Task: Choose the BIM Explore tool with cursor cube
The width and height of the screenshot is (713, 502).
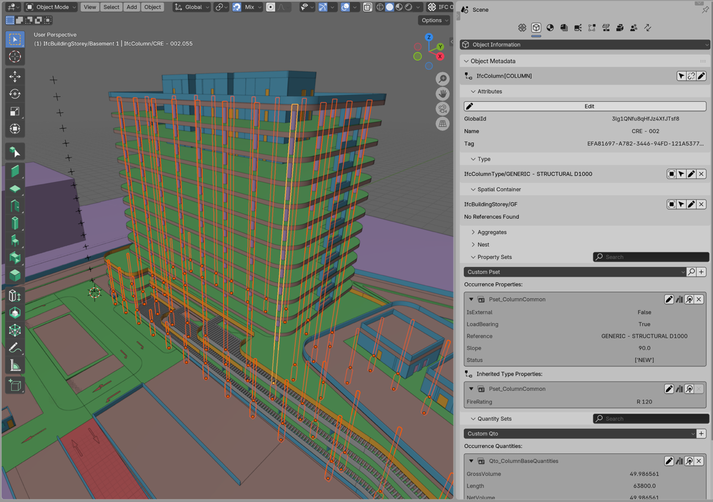Action: click(15, 152)
